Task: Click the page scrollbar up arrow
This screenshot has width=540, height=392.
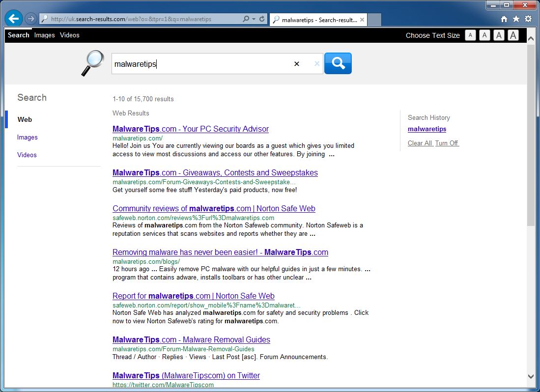Action: click(531, 38)
